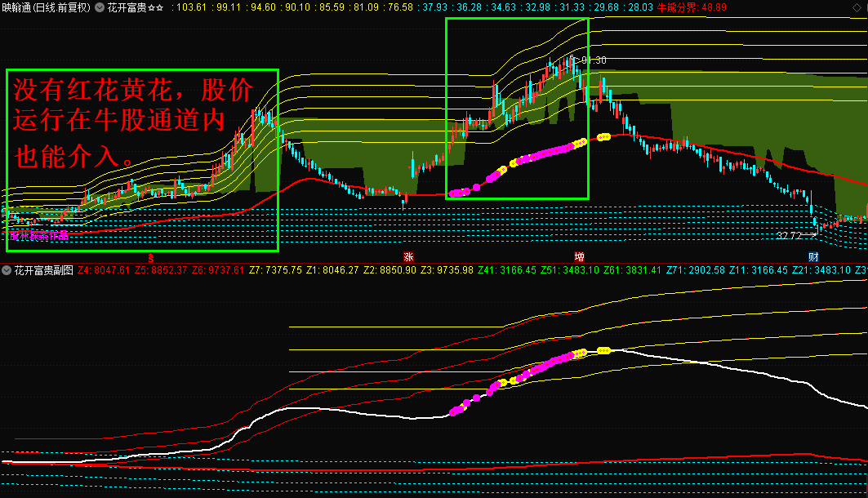Click the Z3: 9735.98 reading
The image size is (868, 498).
(447, 270)
